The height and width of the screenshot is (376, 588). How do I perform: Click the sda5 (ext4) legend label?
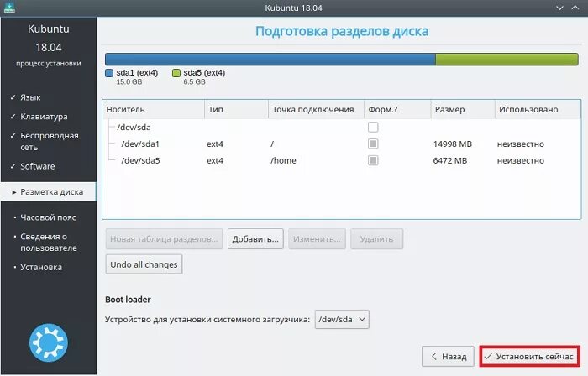pyautogui.click(x=204, y=73)
